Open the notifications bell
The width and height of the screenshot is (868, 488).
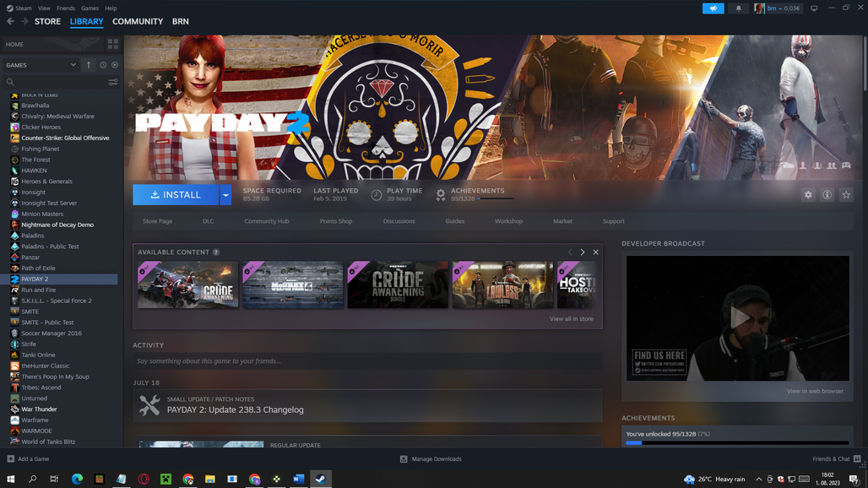739,8
